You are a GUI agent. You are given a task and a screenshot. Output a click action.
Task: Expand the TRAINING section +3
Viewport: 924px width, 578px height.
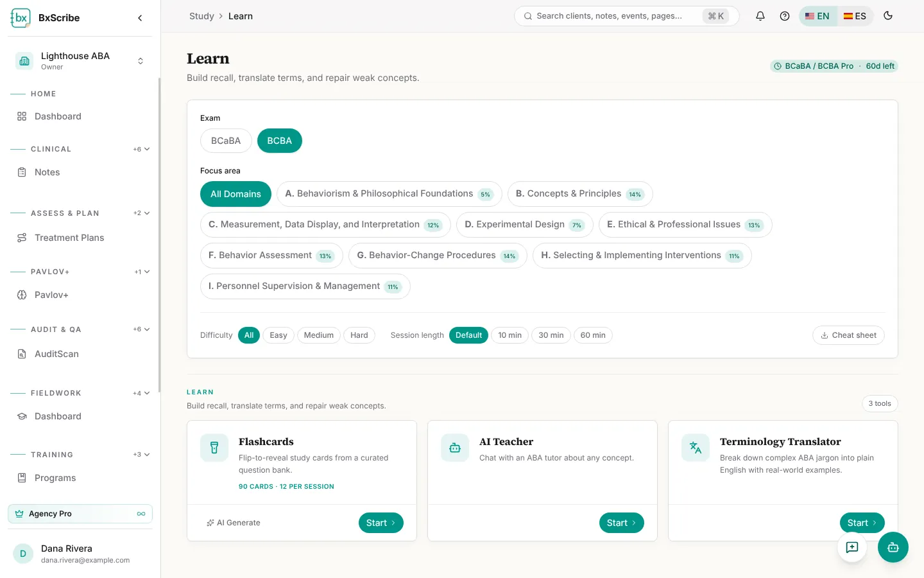tap(142, 455)
